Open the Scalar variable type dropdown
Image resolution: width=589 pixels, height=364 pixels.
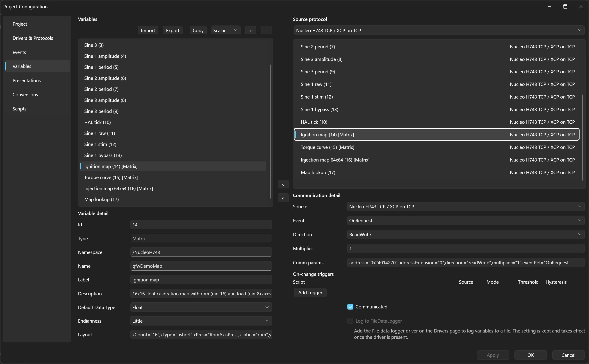point(225,30)
